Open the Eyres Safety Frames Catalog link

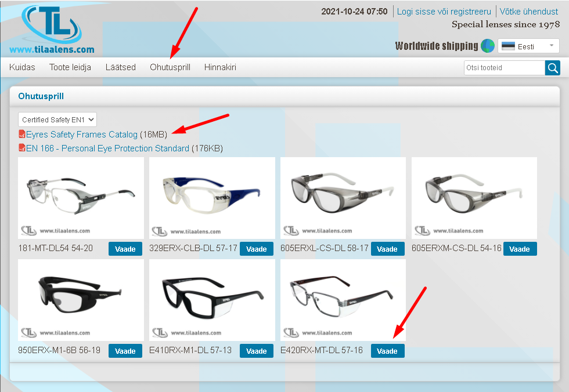(x=82, y=135)
